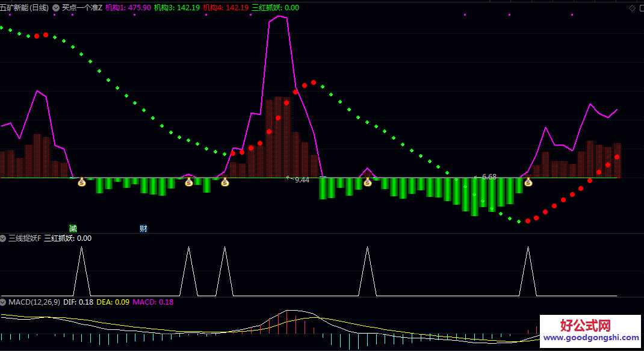
Task: Click the diamond icon at top right
Action: click(x=631, y=8)
